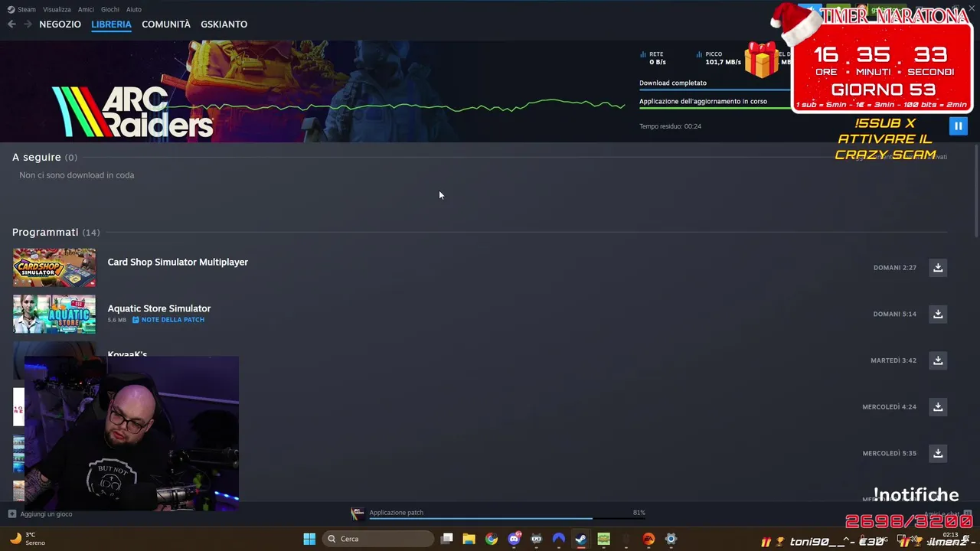980x551 pixels.
Task: Open the Giochi menu
Action: pyautogui.click(x=110, y=9)
